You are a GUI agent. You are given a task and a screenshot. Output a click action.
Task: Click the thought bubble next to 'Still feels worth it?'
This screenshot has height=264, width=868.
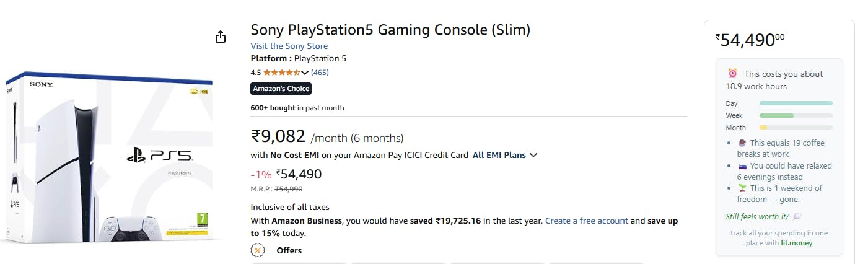pos(797,216)
